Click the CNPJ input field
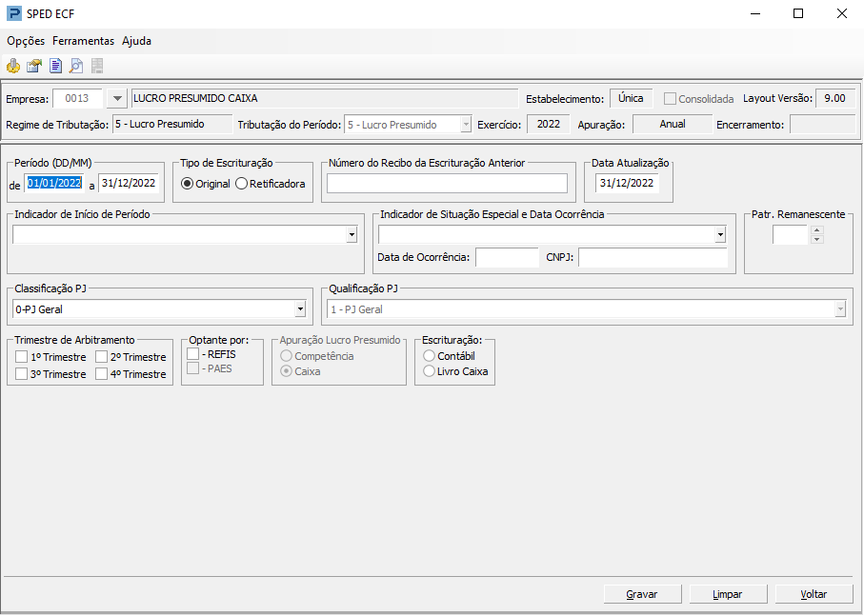The height and width of the screenshot is (616, 864). click(x=653, y=257)
